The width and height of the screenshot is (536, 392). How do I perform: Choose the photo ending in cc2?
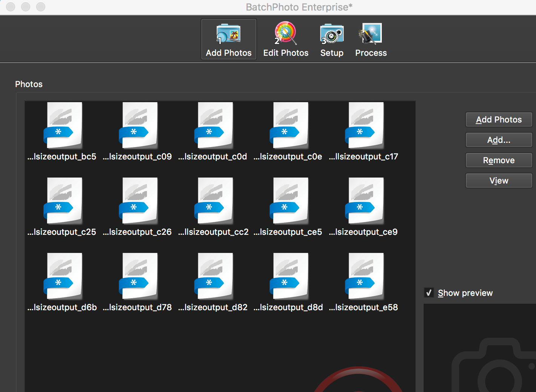click(213, 201)
